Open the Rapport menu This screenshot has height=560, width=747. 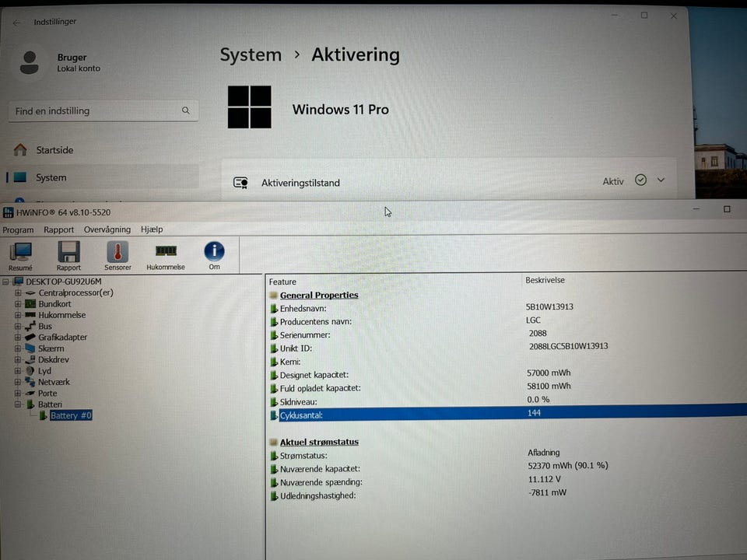pos(58,230)
